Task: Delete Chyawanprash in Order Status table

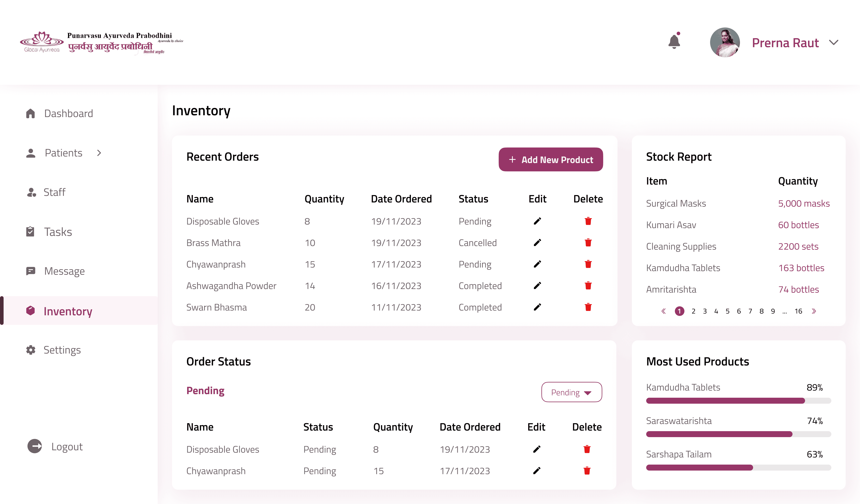Action: (587, 471)
